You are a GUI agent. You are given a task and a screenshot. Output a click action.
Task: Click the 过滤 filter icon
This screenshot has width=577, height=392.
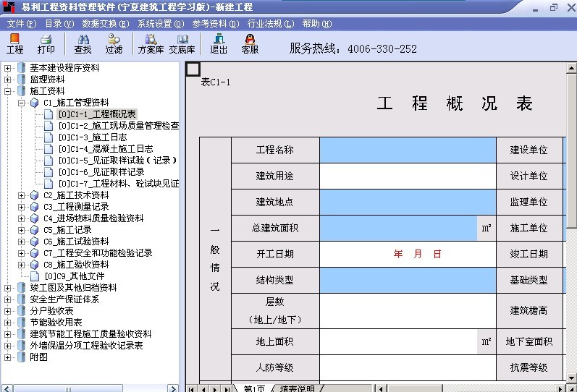tap(114, 44)
